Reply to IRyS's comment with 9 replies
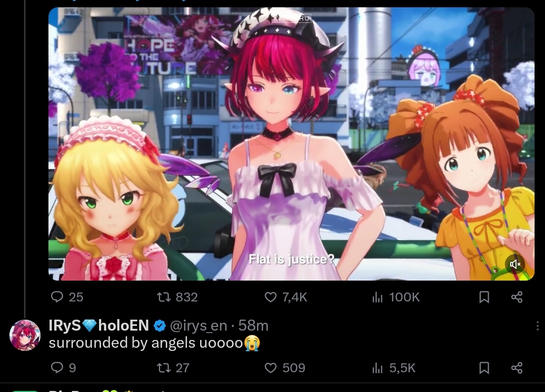 63,368
